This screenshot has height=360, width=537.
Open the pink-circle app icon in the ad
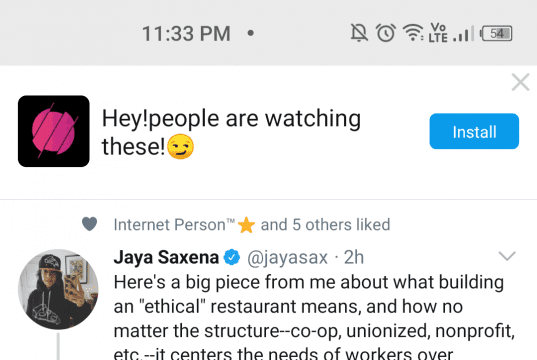click(x=54, y=131)
